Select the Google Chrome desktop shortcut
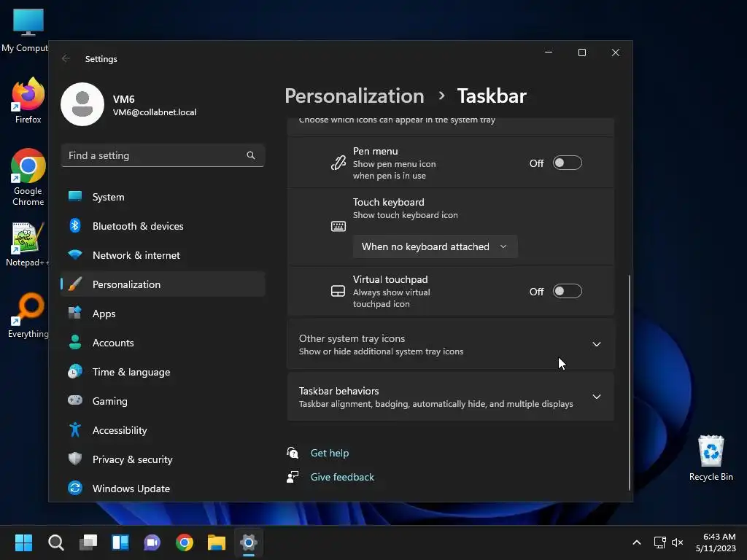This screenshot has width=747, height=560. [x=28, y=177]
